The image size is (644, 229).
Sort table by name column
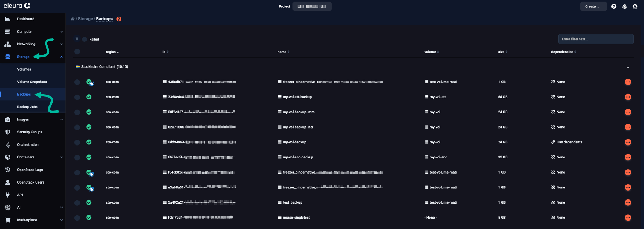pyautogui.click(x=284, y=52)
